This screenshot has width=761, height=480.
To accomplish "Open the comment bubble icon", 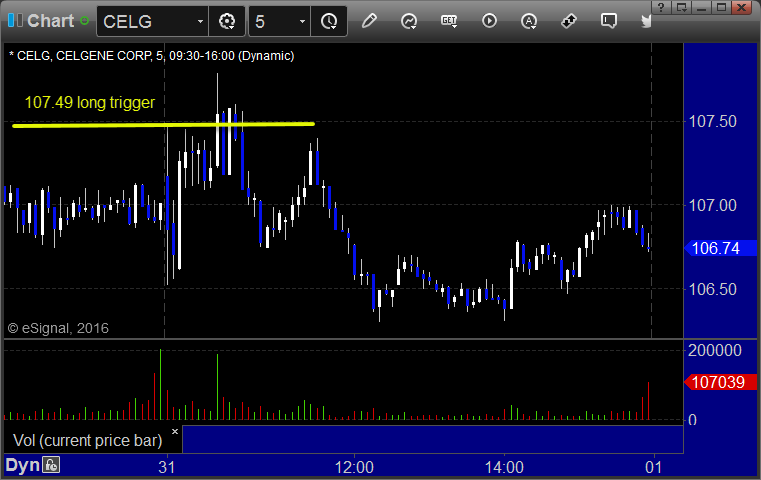I will 608,21.
